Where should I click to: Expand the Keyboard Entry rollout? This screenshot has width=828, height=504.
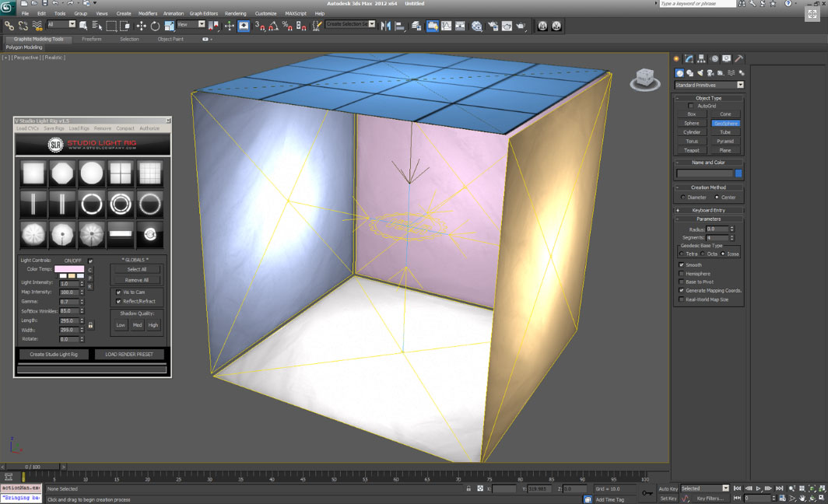pyautogui.click(x=708, y=210)
